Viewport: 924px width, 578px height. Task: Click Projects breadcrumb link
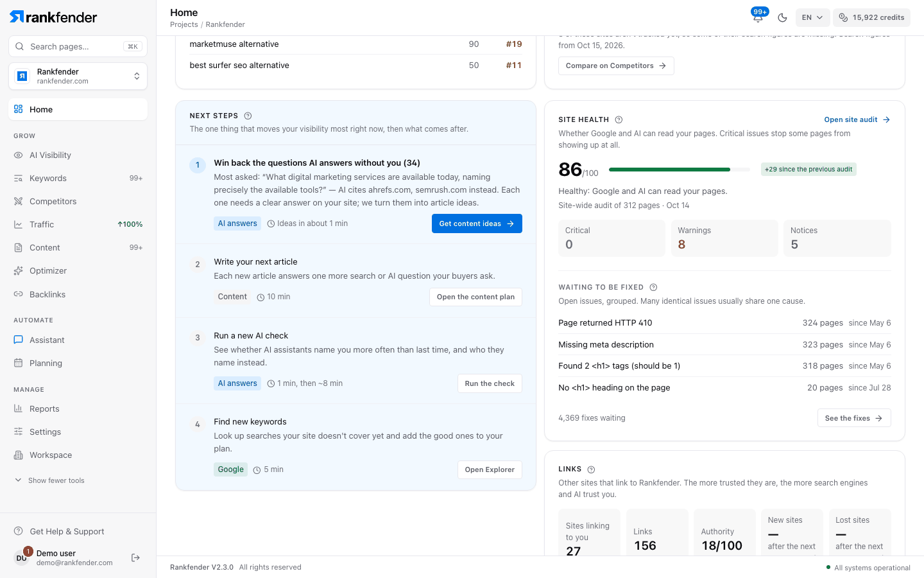coord(184,24)
